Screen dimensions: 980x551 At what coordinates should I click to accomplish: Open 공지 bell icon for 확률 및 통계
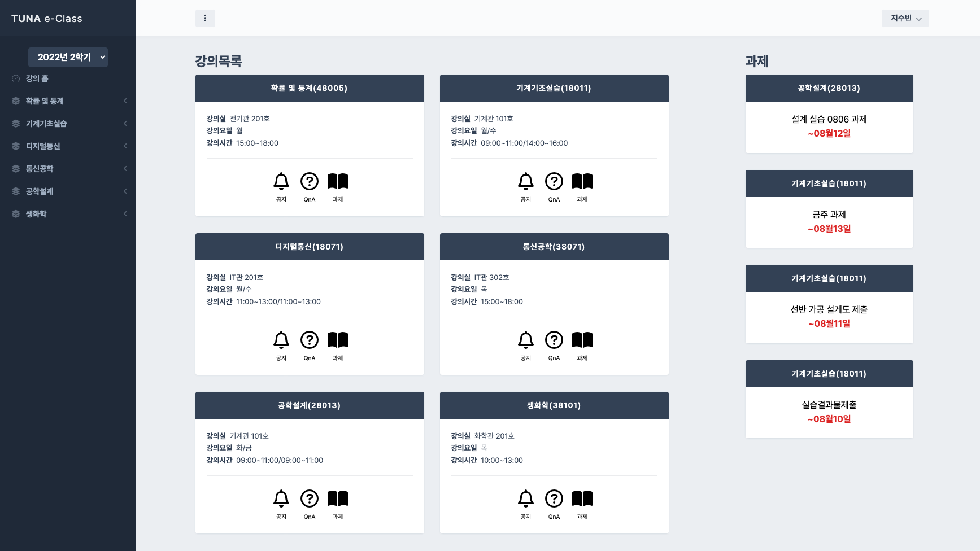pos(281,181)
